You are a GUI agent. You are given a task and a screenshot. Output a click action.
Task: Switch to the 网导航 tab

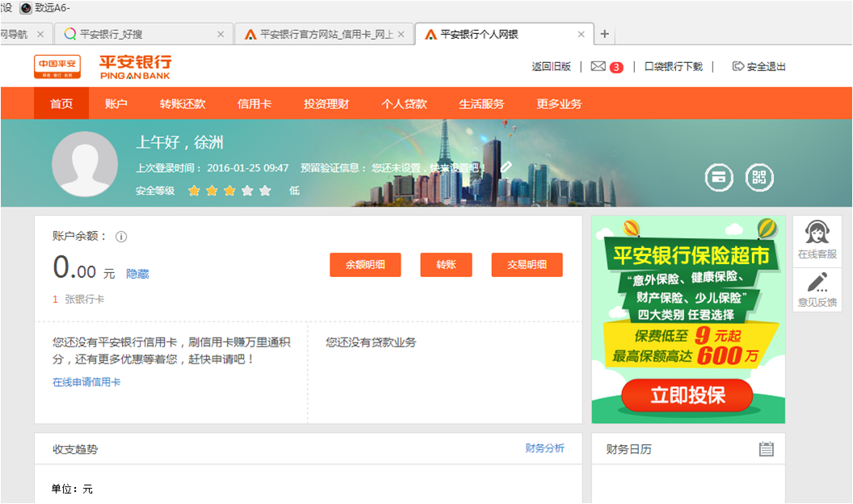pyautogui.click(x=26, y=34)
